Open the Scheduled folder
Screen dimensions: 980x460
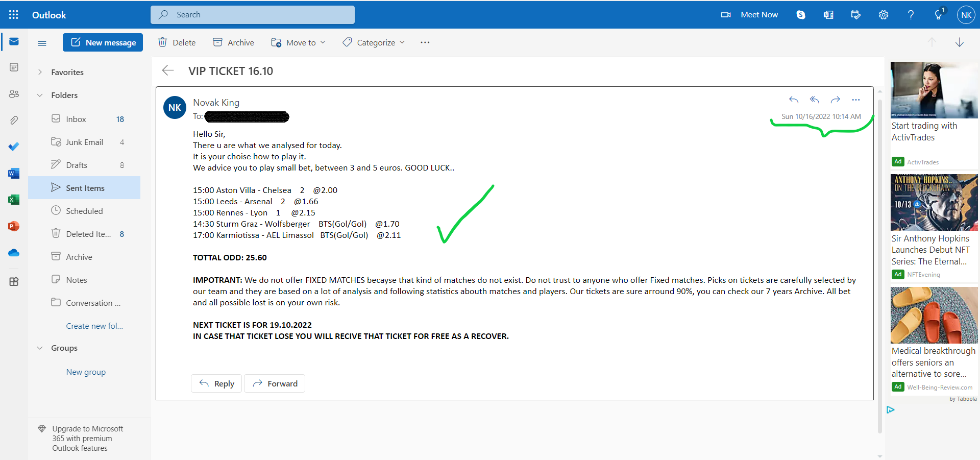point(84,211)
